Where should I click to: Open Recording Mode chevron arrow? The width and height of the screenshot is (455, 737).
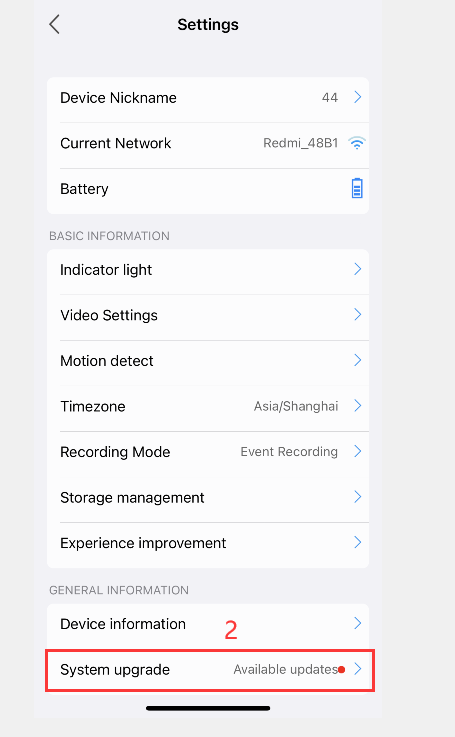pos(358,451)
